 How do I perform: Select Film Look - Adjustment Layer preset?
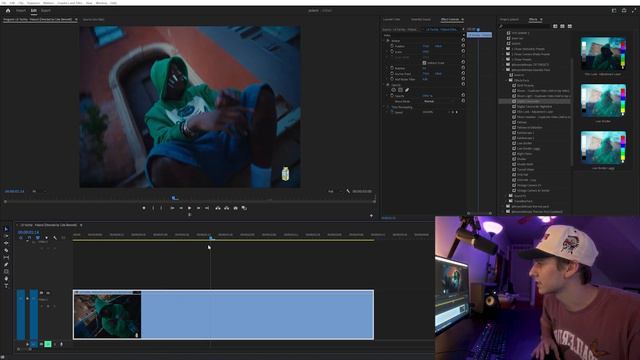click(535, 112)
